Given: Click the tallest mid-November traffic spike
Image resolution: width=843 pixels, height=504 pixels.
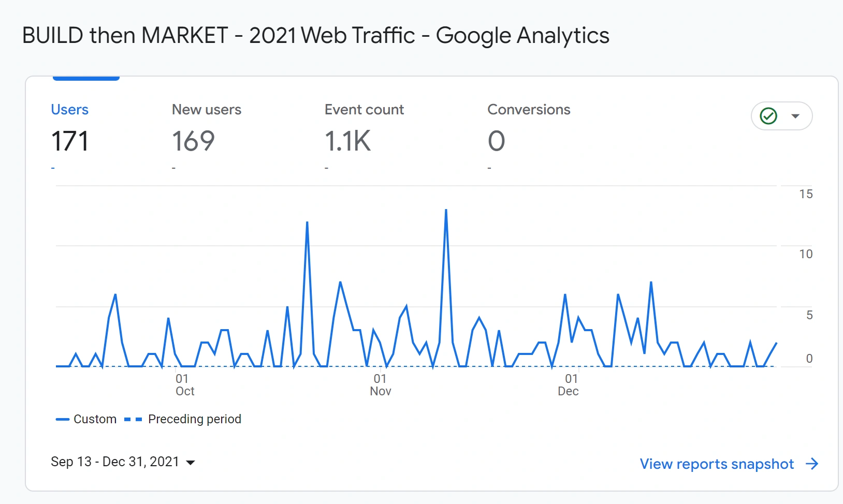Looking at the screenshot, I should pyautogui.click(x=446, y=210).
